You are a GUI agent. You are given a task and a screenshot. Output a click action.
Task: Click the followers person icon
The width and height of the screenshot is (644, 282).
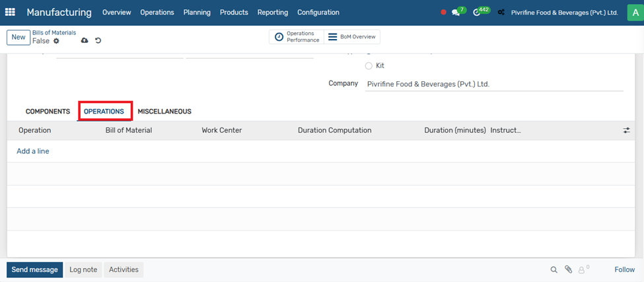(582, 270)
